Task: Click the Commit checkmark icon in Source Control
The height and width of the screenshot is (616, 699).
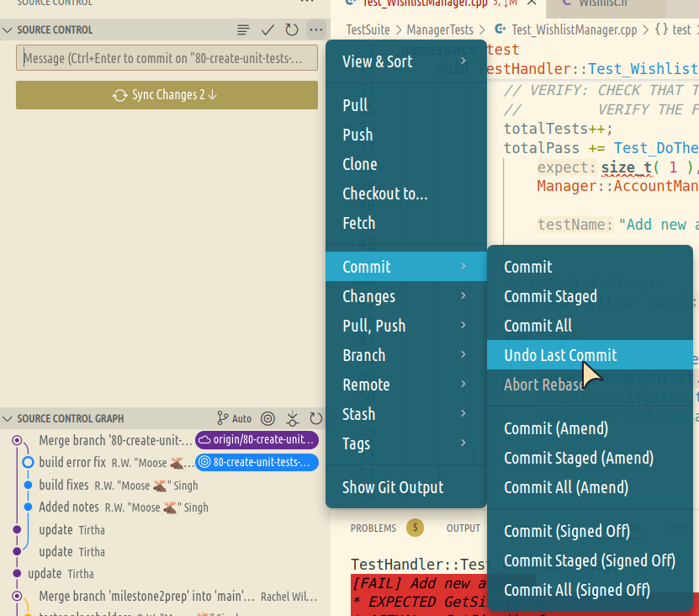Action: pos(267,30)
